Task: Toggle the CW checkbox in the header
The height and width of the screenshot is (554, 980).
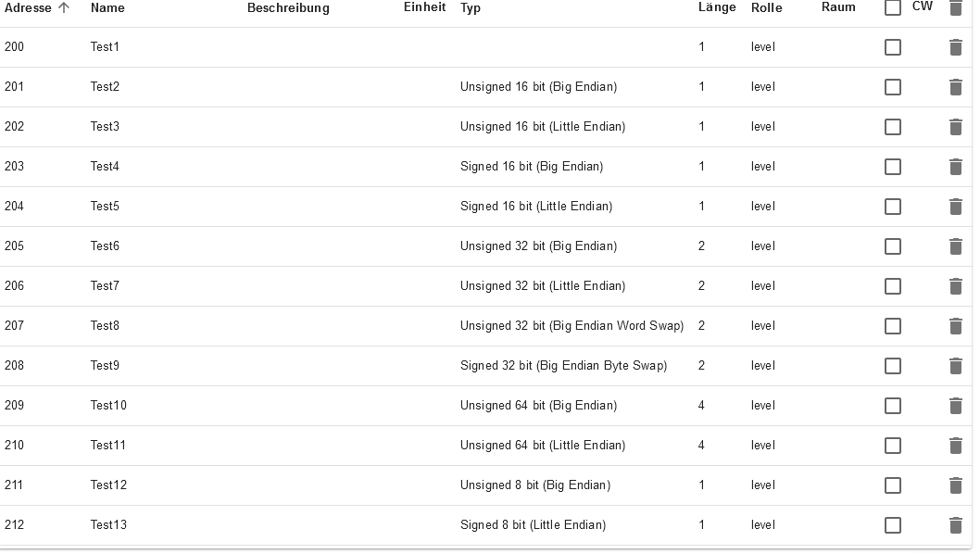Action: (893, 8)
